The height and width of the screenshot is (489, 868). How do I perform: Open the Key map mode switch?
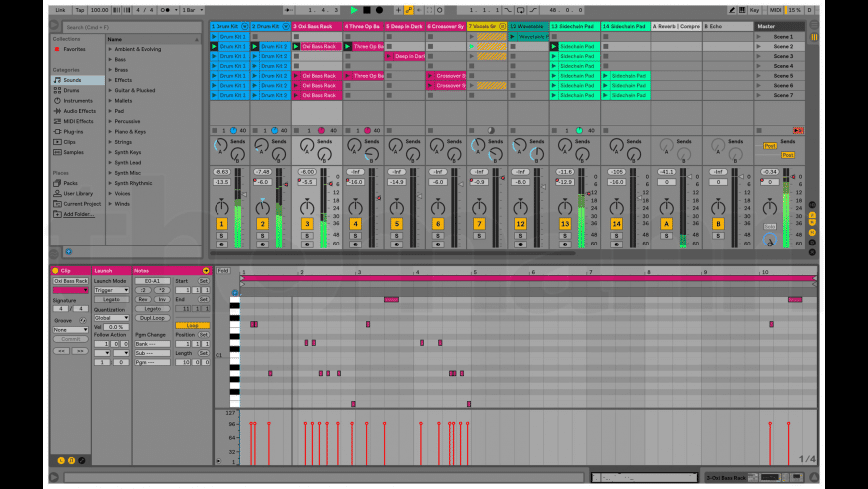pos(755,9)
